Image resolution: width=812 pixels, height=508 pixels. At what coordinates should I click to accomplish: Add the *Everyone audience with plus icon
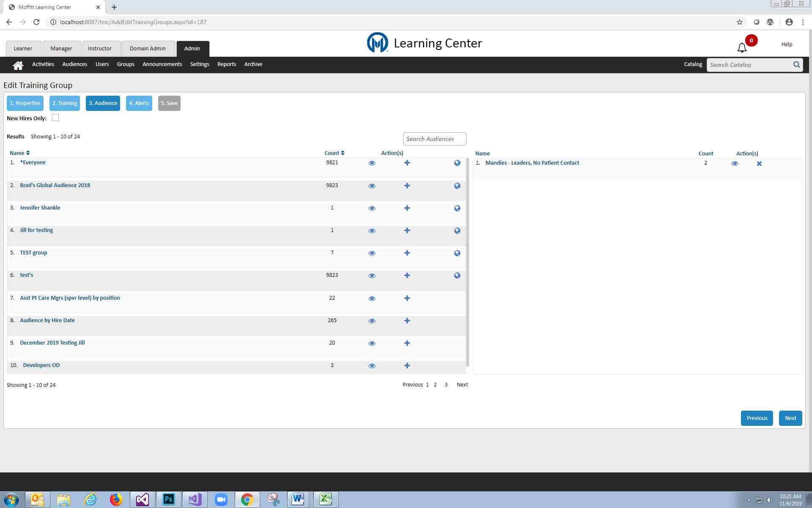pos(407,163)
